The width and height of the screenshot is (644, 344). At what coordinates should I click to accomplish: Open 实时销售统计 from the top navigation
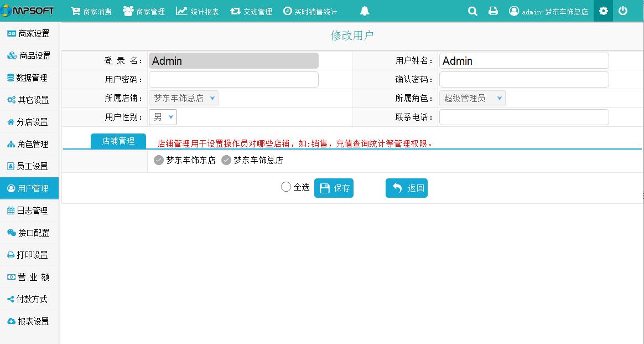[x=310, y=11]
